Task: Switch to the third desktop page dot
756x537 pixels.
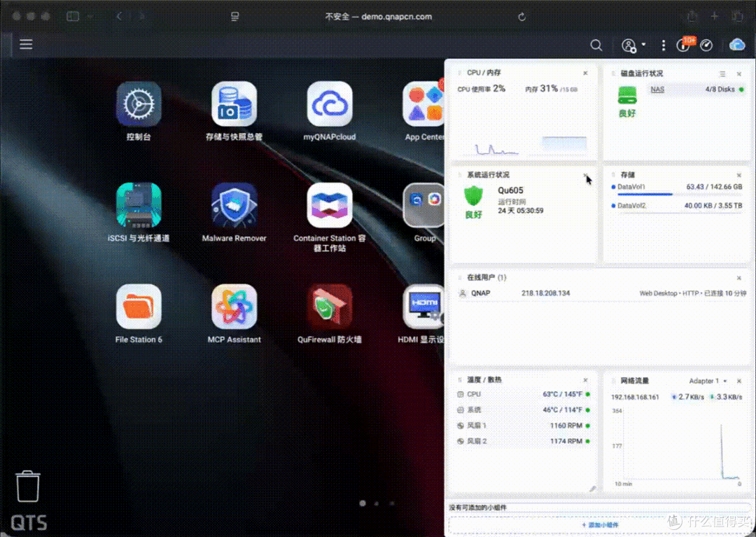Action: (392, 503)
